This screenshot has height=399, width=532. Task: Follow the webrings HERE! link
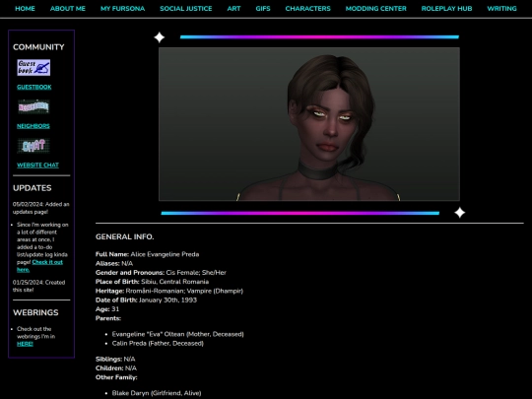click(25, 344)
